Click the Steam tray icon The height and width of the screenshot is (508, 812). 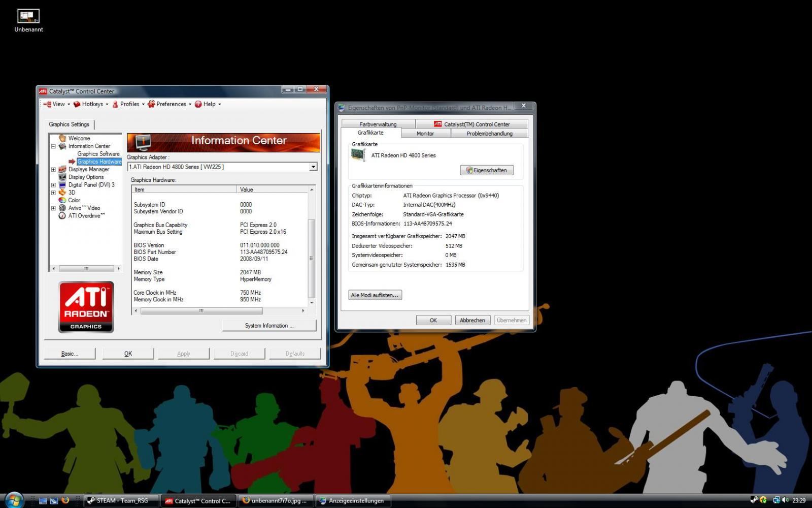pyautogui.click(x=754, y=500)
